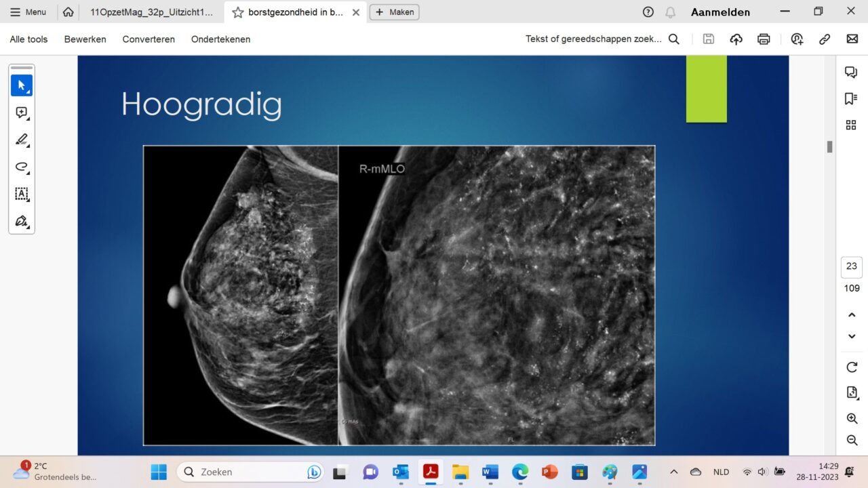Switch to the 11OpzetMag_32p_Uitzicht tab

click(x=151, y=12)
